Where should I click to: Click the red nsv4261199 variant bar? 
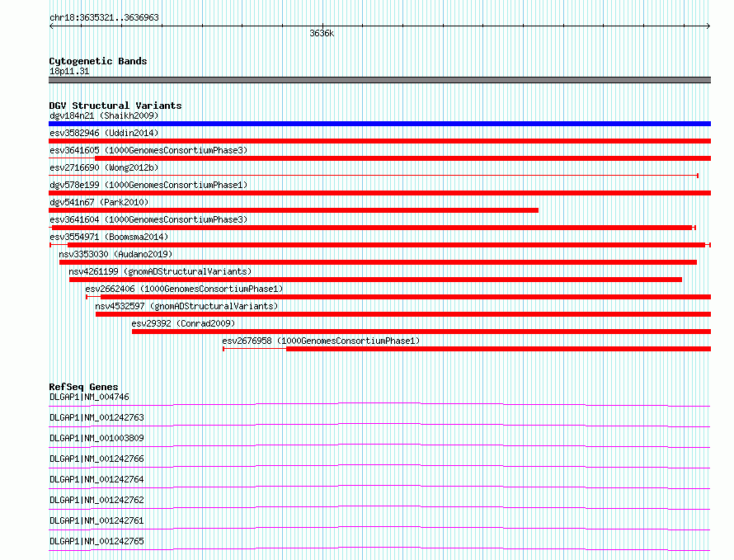pyautogui.click(x=375, y=280)
